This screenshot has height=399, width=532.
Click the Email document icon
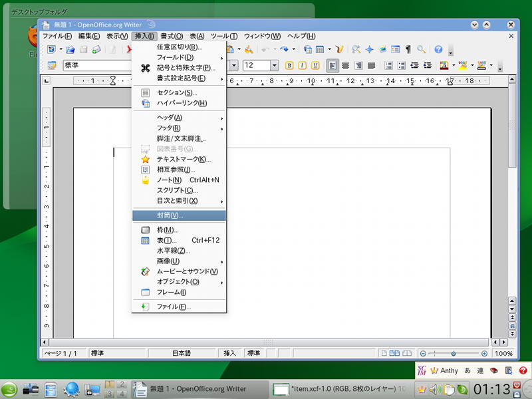pos(96,49)
